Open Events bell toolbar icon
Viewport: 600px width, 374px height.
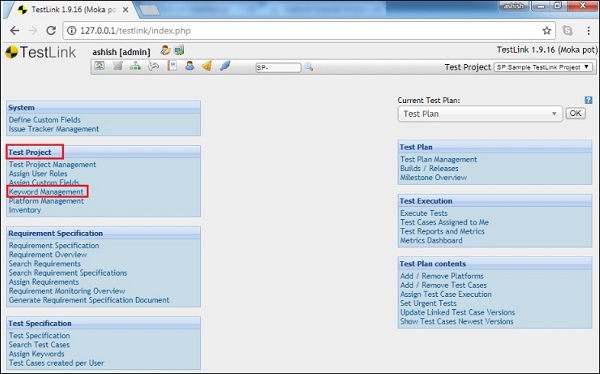[207, 66]
